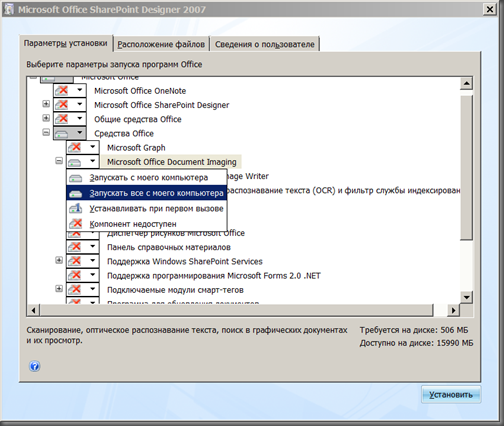Screen dimensions: 504x426
Task: Click the red X icon next to Microsoft Office OneNote
Action: [62, 90]
